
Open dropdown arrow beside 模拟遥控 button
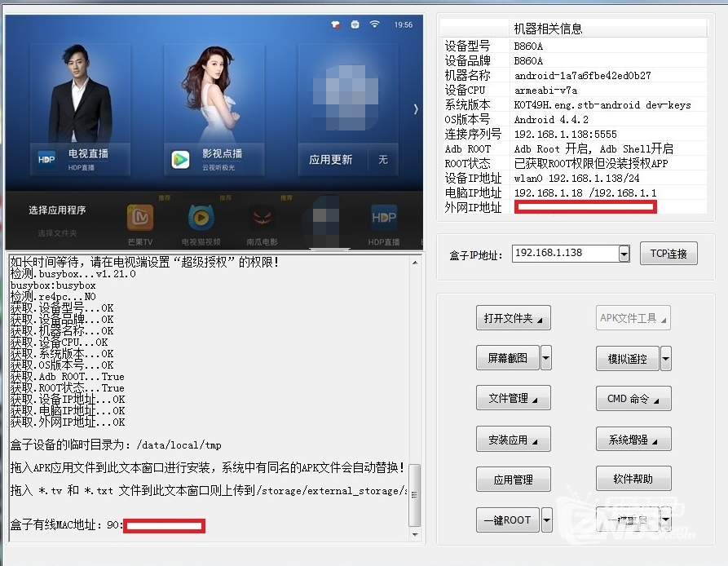[666, 358]
